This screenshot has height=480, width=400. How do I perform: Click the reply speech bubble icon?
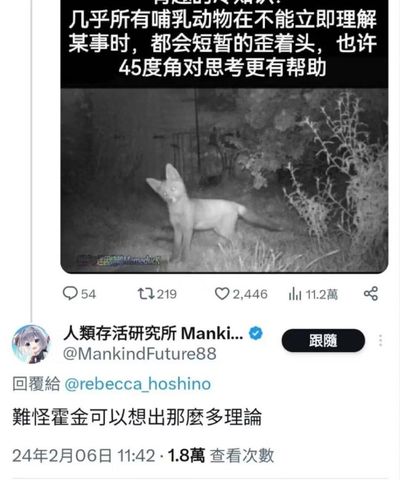coord(70,294)
